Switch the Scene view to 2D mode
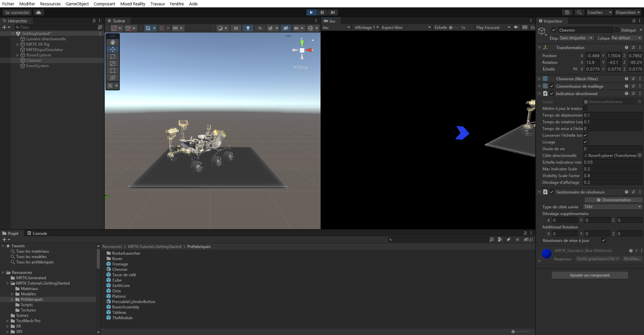 click(236, 28)
